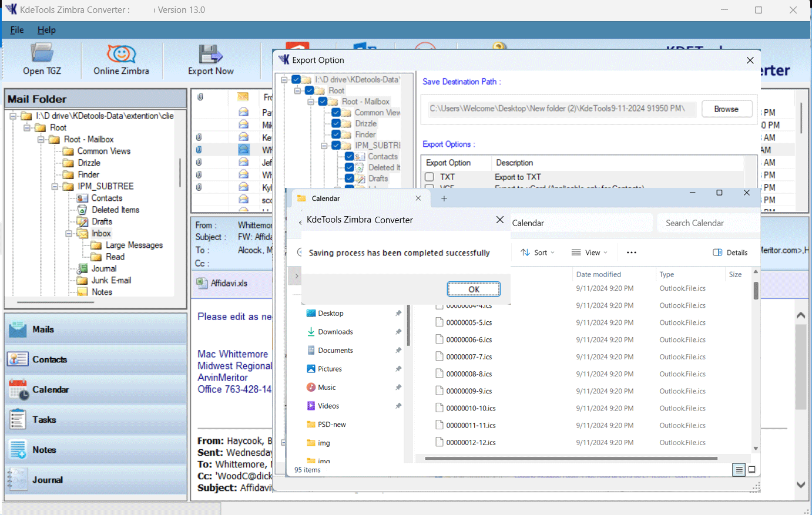Open the Contacts panel icon

[x=18, y=359]
